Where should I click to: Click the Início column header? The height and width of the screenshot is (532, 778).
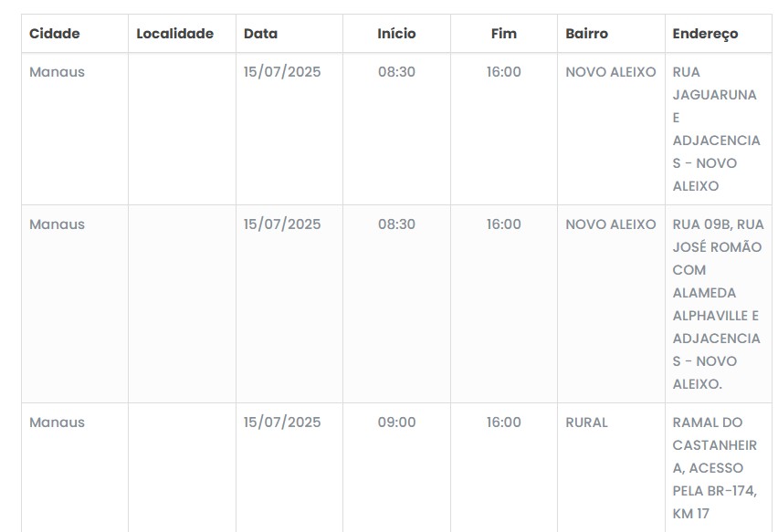tap(396, 34)
